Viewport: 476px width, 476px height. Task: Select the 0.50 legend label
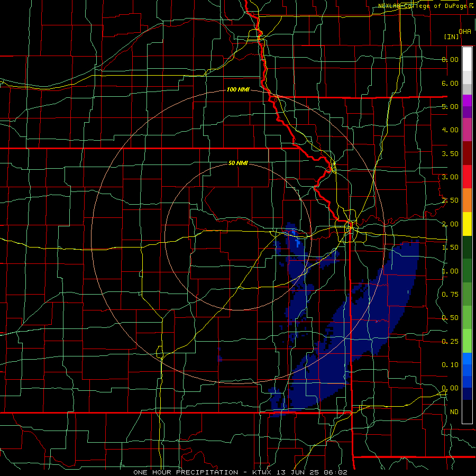pyautogui.click(x=450, y=318)
